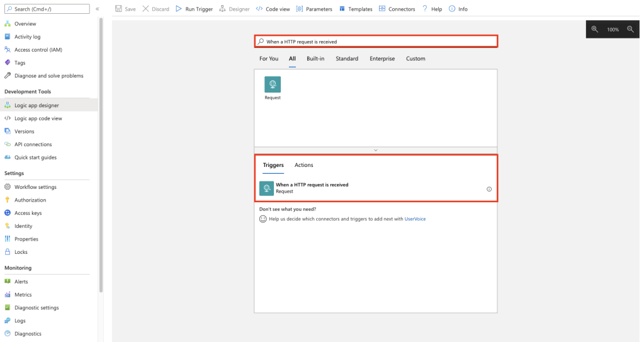Collapse connector list with the chevron arrow
The height and width of the screenshot is (342, 644).
[x=376, y=151]
